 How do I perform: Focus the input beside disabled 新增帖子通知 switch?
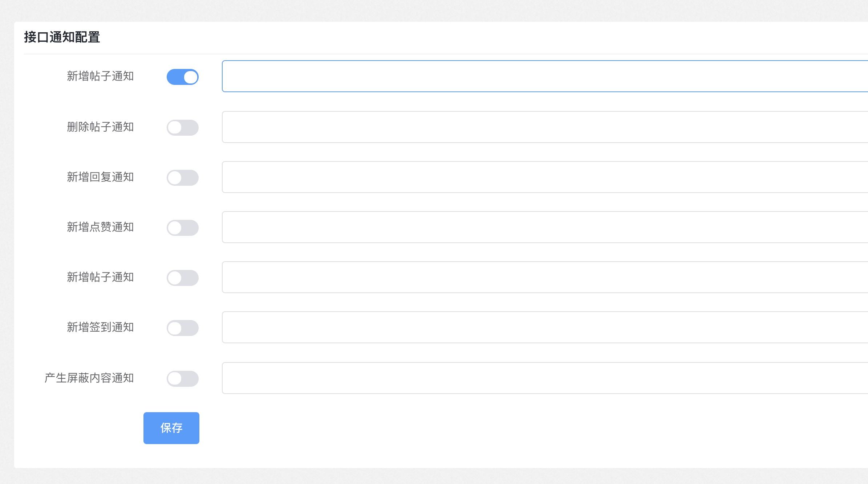pos(545,277)
